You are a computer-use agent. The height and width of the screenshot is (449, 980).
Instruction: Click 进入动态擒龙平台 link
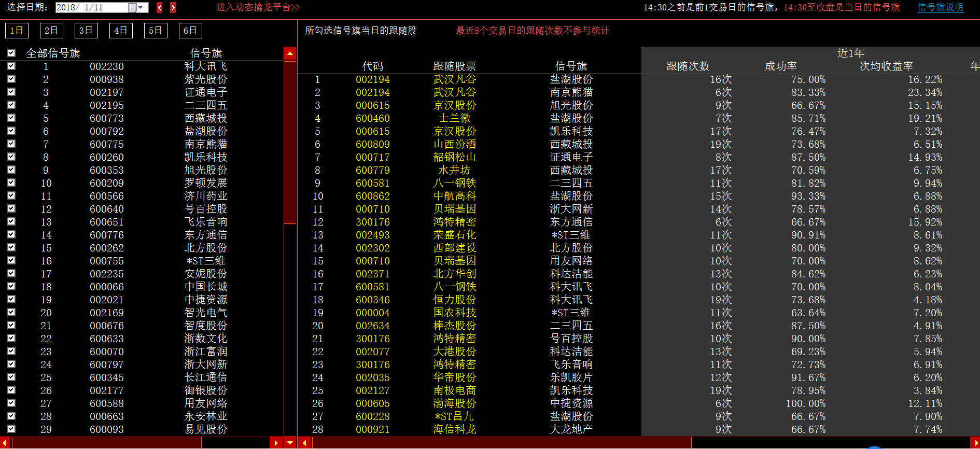pyautogui.click(x=258, y=7)
